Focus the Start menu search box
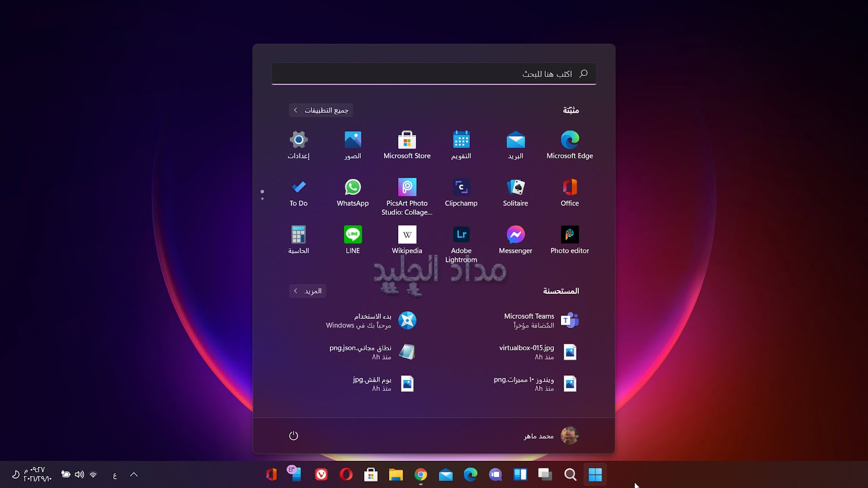This screenshot has height=488, width=868. click(x=434, y=74)
